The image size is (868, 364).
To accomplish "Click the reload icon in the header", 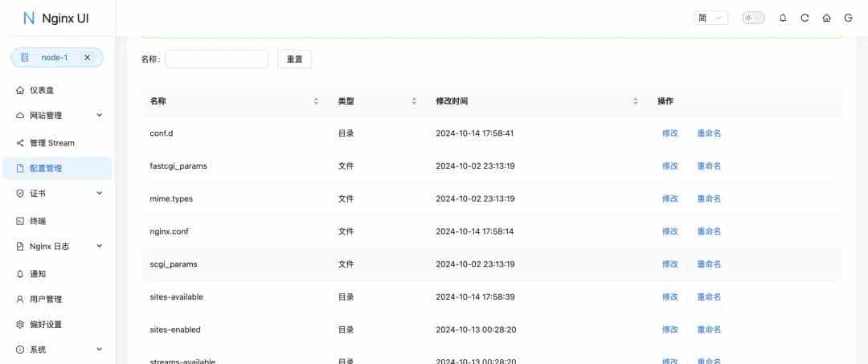I will 805,18.
